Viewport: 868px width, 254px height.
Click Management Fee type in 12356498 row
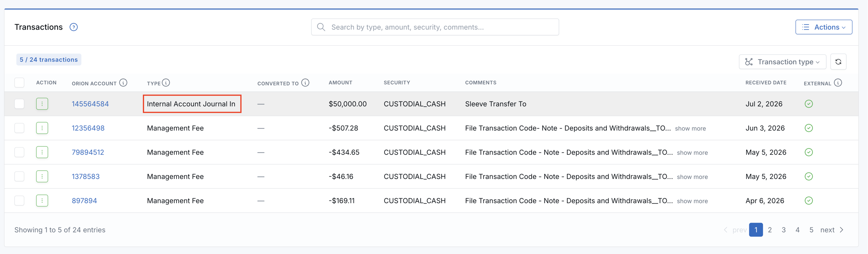[175, 128]
